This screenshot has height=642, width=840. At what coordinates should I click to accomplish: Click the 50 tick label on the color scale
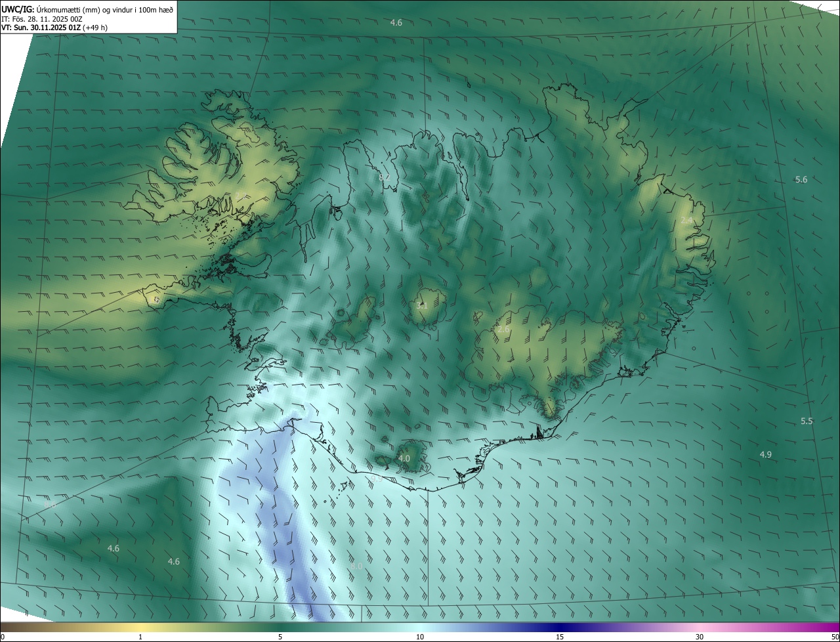coord(835,637)
